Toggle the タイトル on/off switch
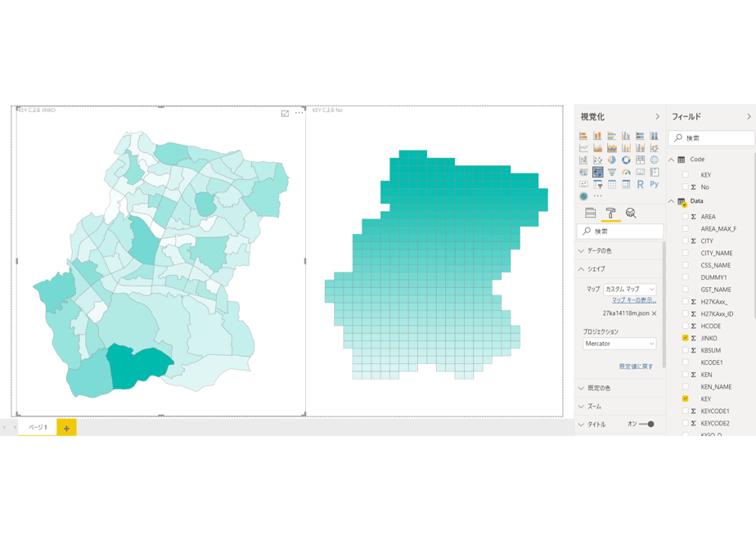This screenshot has height=540, width=756. click(647, 425)
